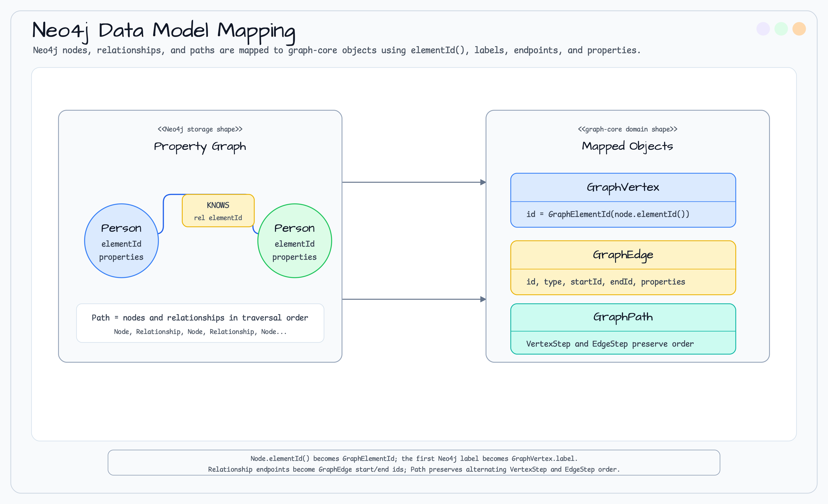Click the footnote line starting 'Relationship endpoints become'

(x=414, y=469)
